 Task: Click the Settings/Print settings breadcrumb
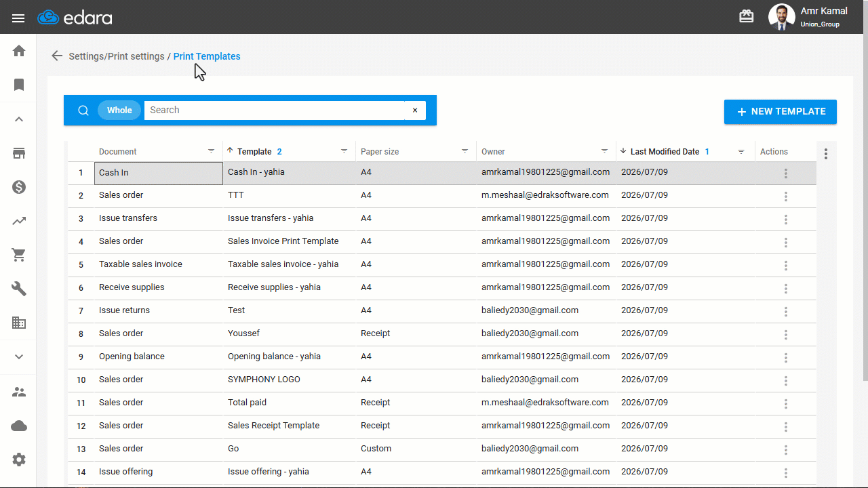click(117, 56)
